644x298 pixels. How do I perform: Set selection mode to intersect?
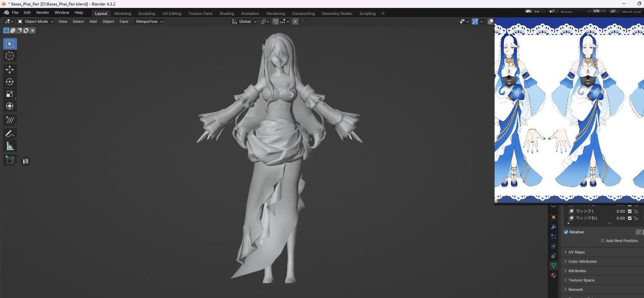[x=32, y=30]
